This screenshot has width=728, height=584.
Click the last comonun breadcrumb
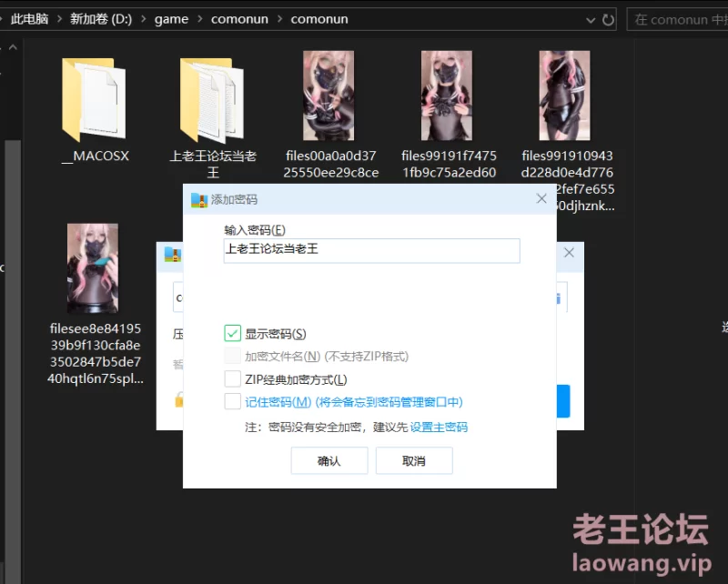tap(319, 19)
